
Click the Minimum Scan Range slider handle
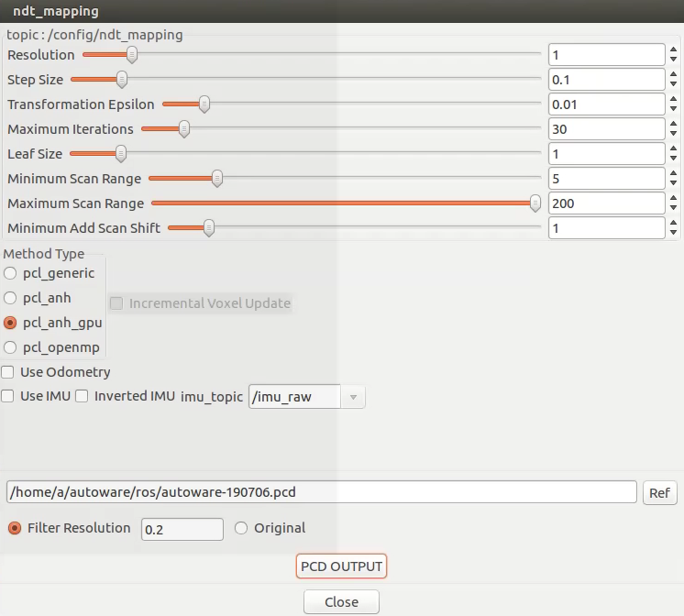tap(216, 179)
